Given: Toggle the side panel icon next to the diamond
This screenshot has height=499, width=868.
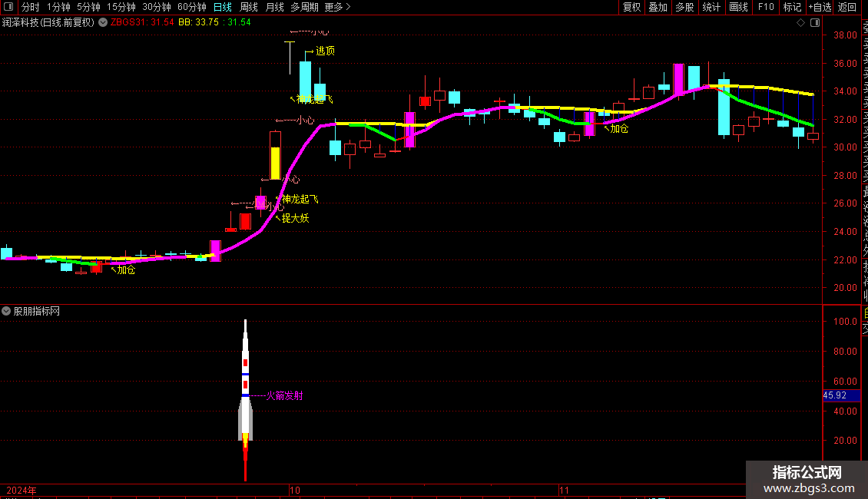Looking at the screenshot, I should click(x=815, y=23).
